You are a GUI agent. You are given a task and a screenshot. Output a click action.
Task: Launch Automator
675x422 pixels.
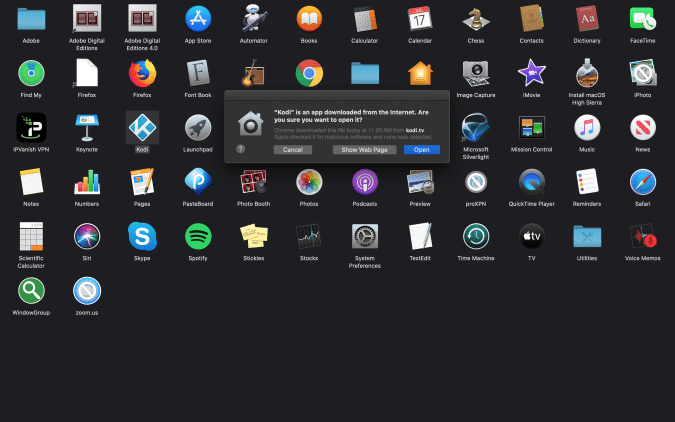coord(254,19)
